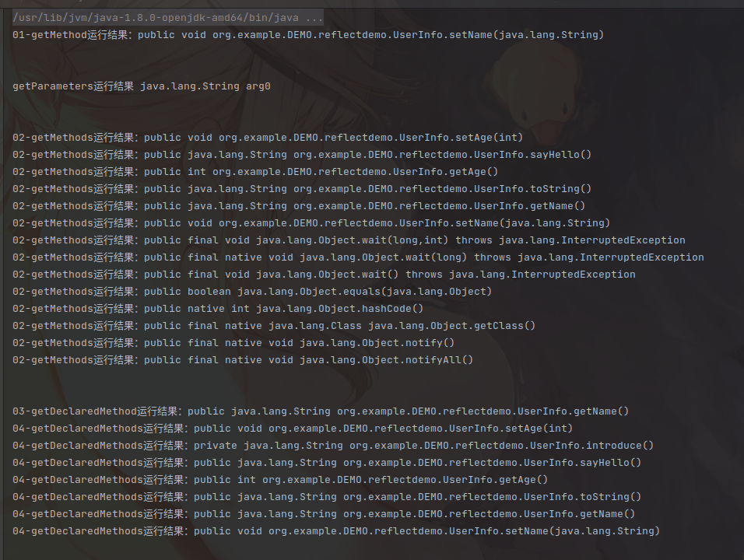
Task: Click the native Object.hashCode() output line
Action: click(x=218, y=308)
